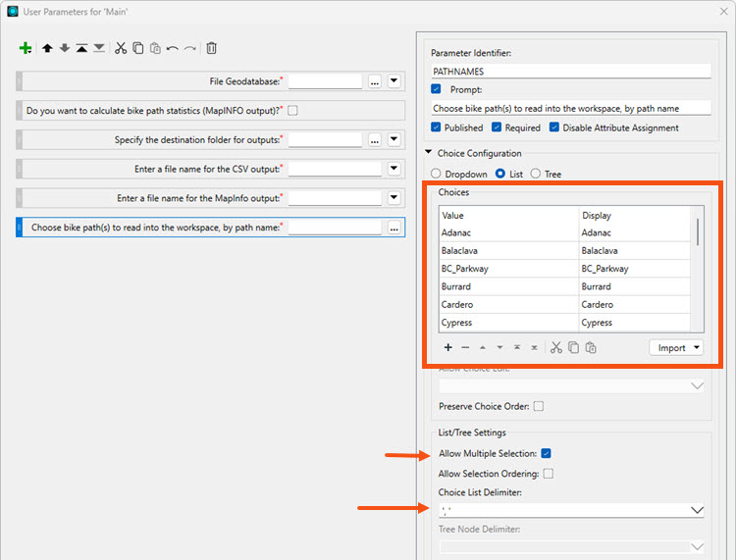Open the Allow Choice Edit dropdown
Viewport: 736px width, 560px height.
click(698, 385)
